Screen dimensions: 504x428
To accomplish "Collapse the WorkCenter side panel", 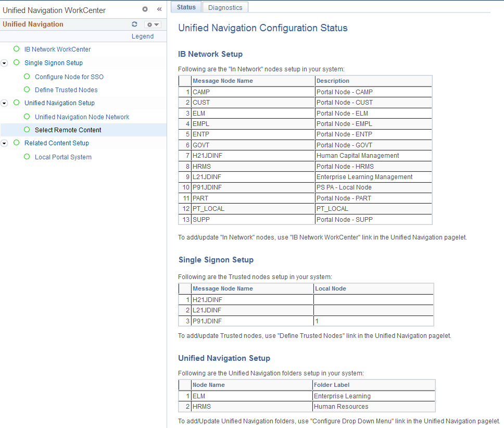I will pyautogui.click(x=159, y=9).
